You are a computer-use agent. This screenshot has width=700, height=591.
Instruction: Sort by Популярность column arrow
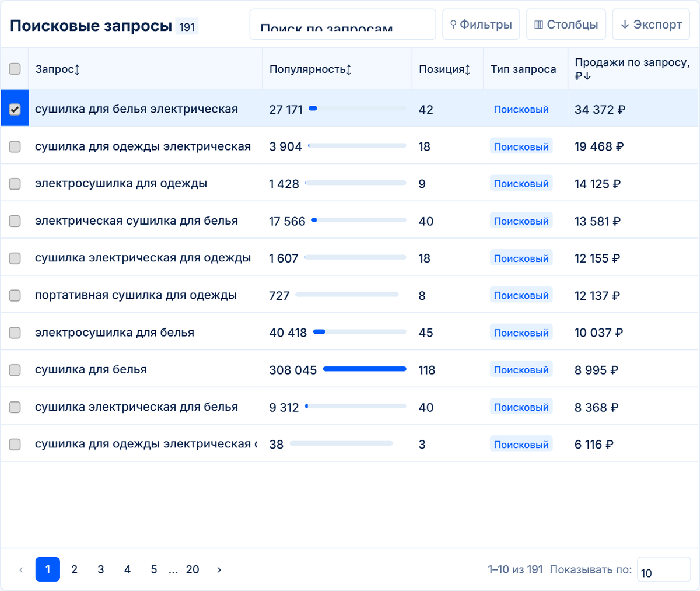pyautogui.click(x=349, y=69)
